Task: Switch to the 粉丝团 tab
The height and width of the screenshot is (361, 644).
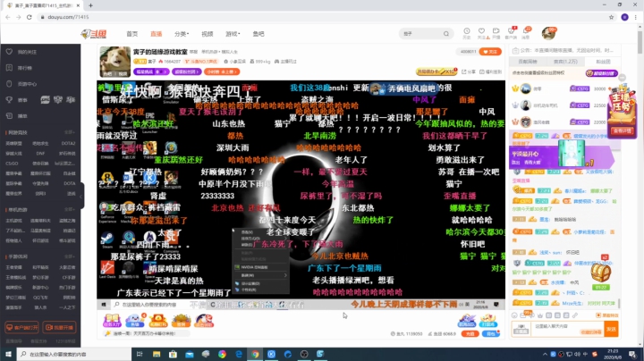Action: click(603, 62)
